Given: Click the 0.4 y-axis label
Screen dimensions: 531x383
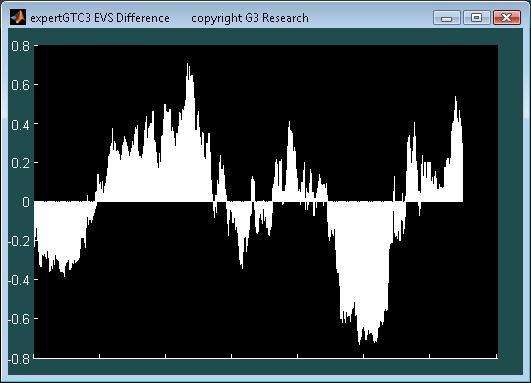Looking at the screenshot, I should tap(20, 124).
